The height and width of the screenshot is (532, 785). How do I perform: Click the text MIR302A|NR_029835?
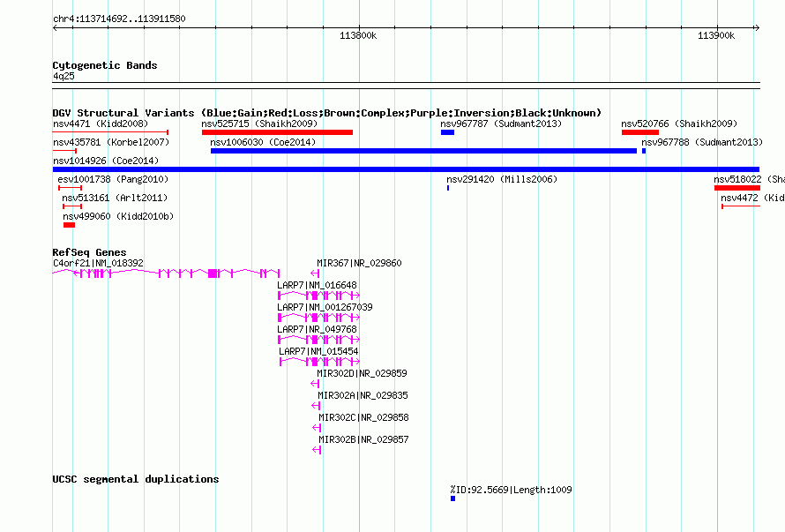363,395
